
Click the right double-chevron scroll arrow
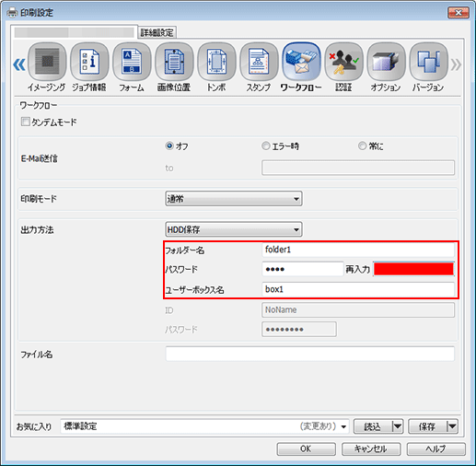(x=456, y=64)
